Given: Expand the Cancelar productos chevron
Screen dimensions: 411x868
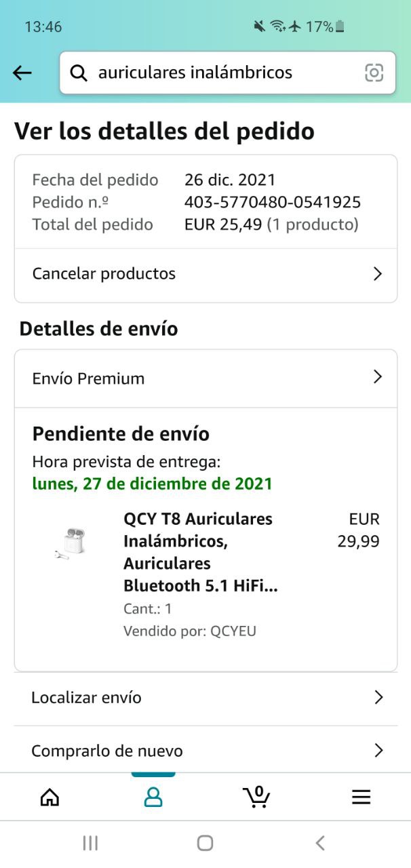Looking at the screenshot, I should point(378,274).
